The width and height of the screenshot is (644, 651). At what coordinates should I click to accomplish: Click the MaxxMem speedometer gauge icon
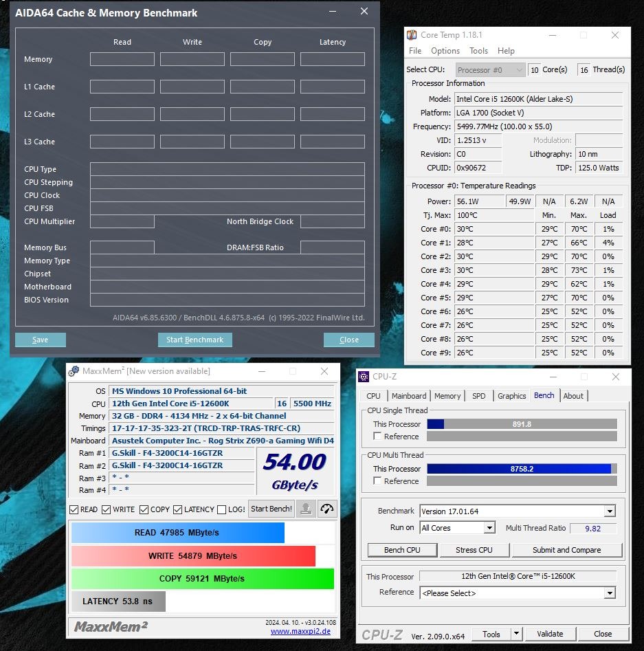point(326,509)
